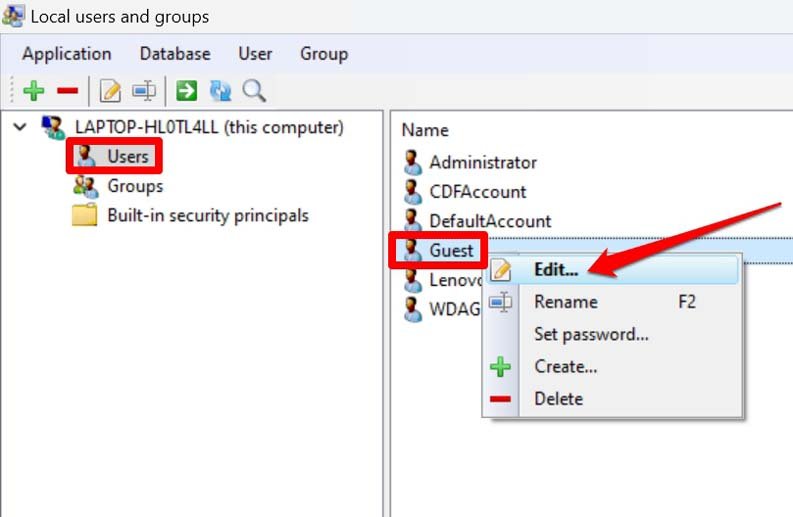
Task: Click the magnifying glass Search icon
Action: coord(254,91)
